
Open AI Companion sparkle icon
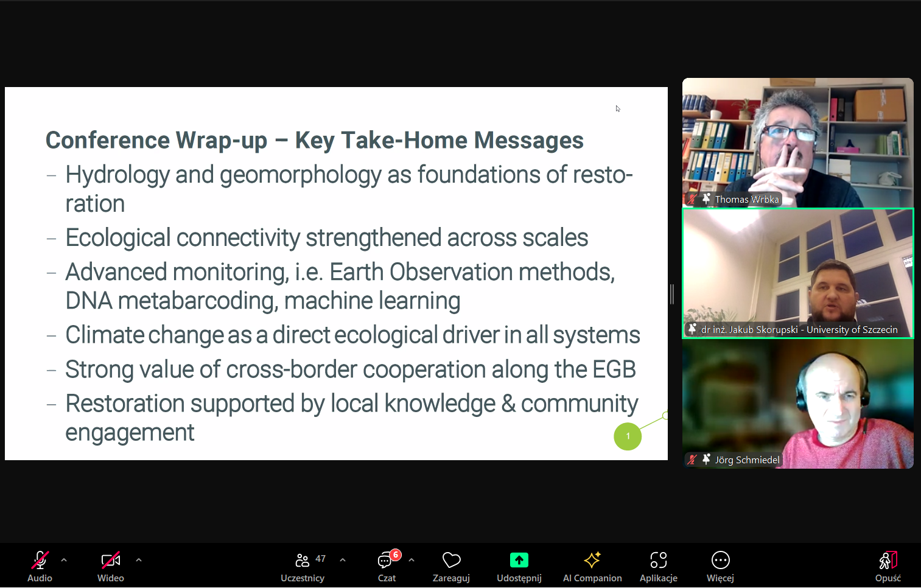[592, 560]
